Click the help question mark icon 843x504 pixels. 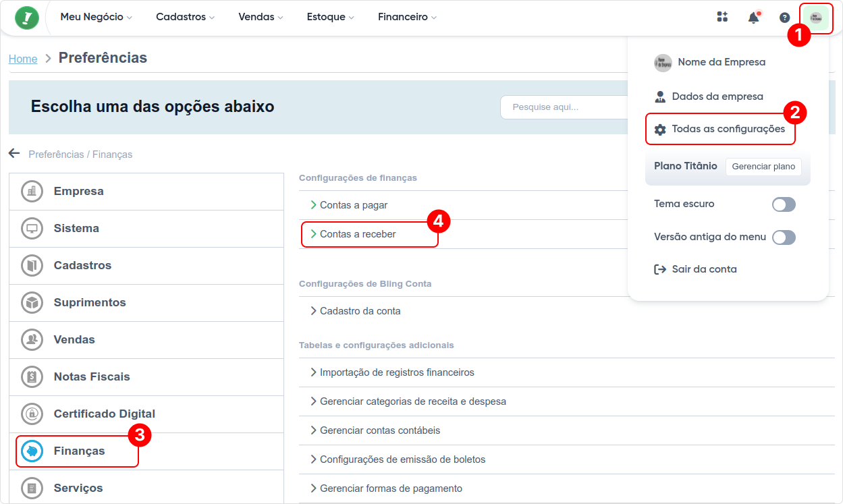coord(784,18)
